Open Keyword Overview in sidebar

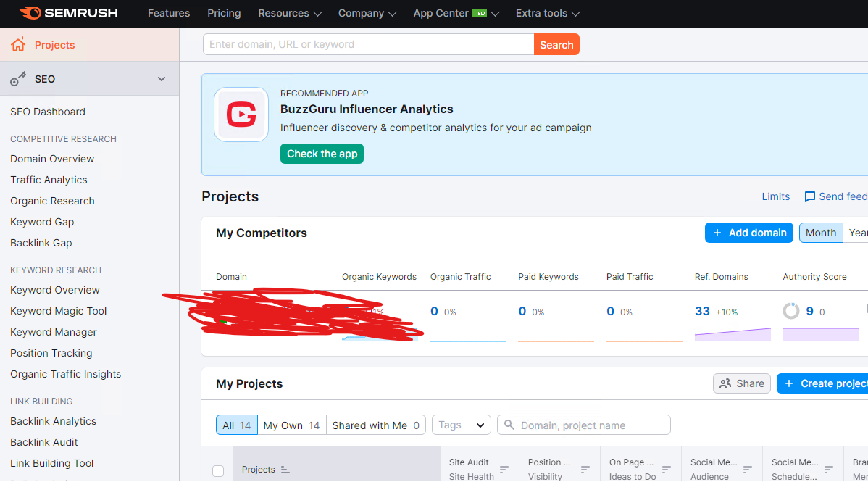pos(55,291)
